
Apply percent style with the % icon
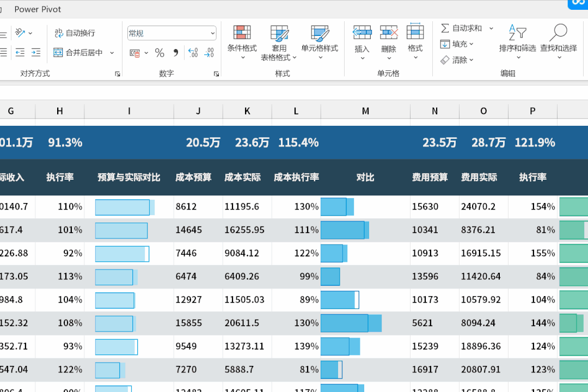click(160, 53)
